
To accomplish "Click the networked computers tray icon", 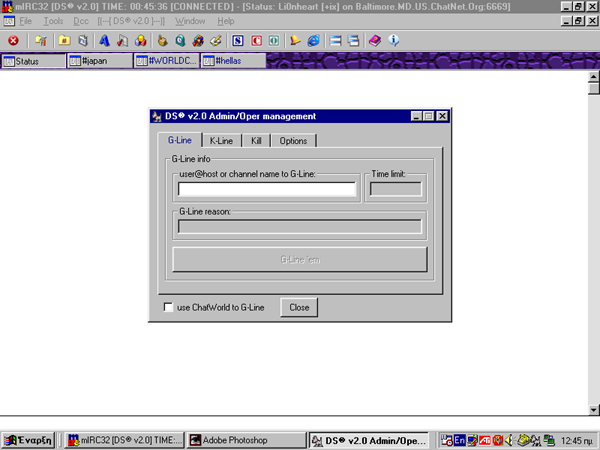I will coord(549,440).
